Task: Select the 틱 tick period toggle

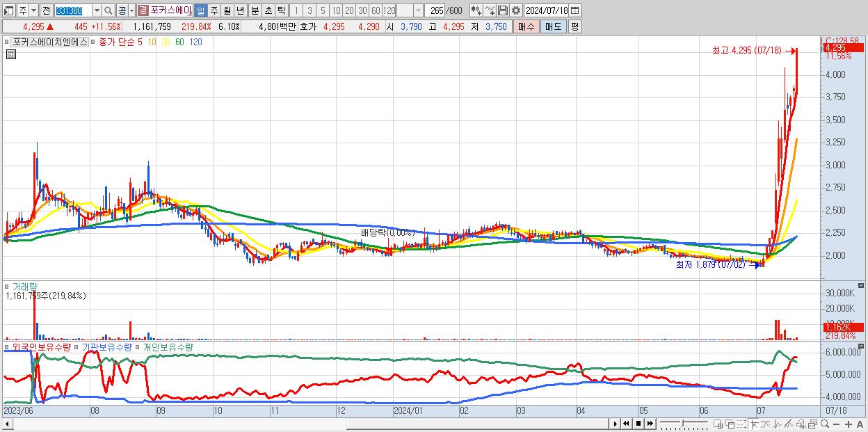Action: (x=281, y=10)
